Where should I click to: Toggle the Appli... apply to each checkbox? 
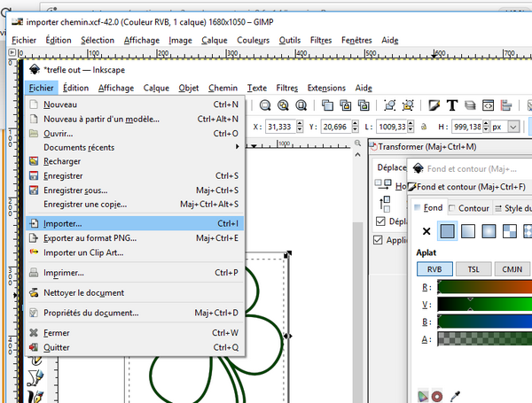coord(378,240)
